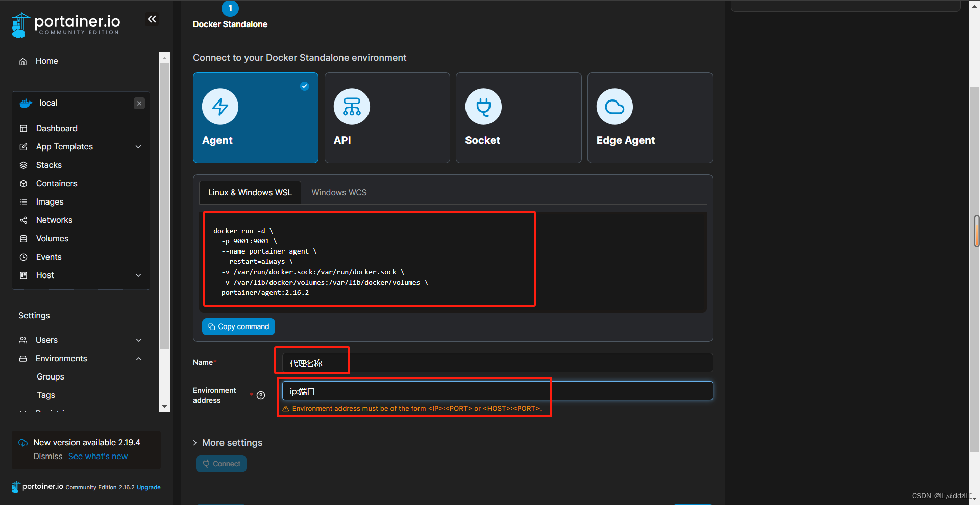
Task: Open the Dashboard page
Action: 57,129
